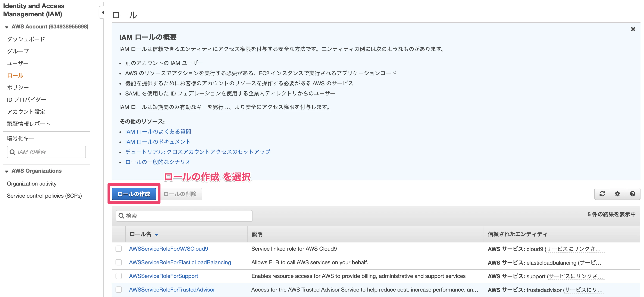
Task: Open ユーザー in the sidebar
Action: tap(18, 63)
